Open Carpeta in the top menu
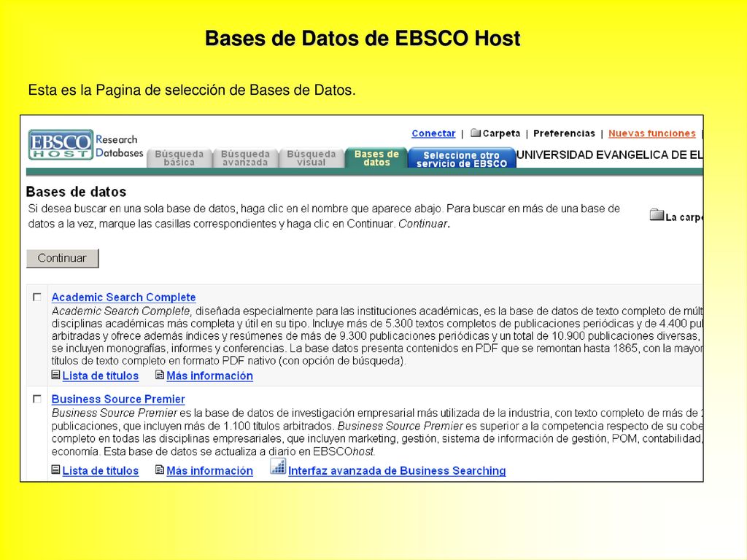 coord(501,133)
